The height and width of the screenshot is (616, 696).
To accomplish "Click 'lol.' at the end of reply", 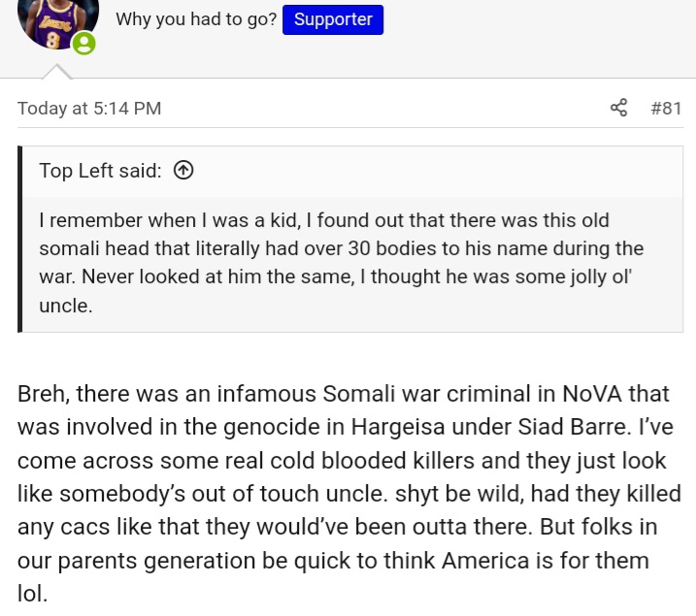I will point(32,594).
